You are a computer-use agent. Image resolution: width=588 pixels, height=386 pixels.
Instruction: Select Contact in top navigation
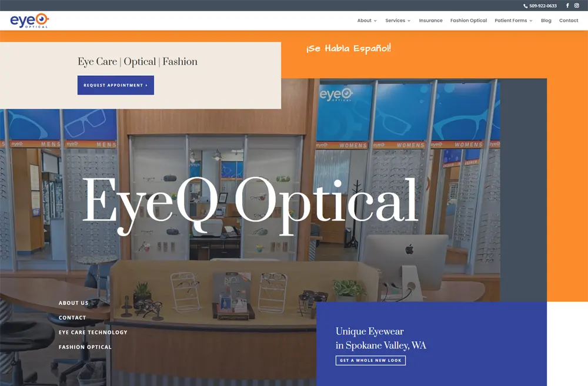pyautogui.click(x=569, y=21)
